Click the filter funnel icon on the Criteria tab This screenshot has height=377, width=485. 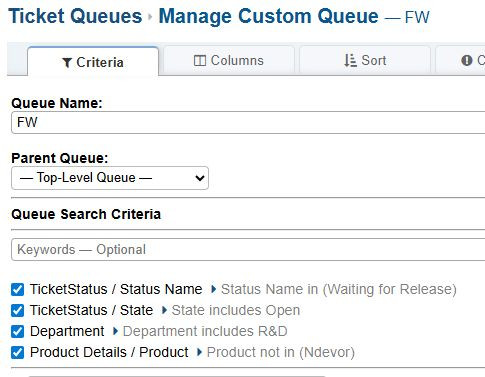point(67,62)
